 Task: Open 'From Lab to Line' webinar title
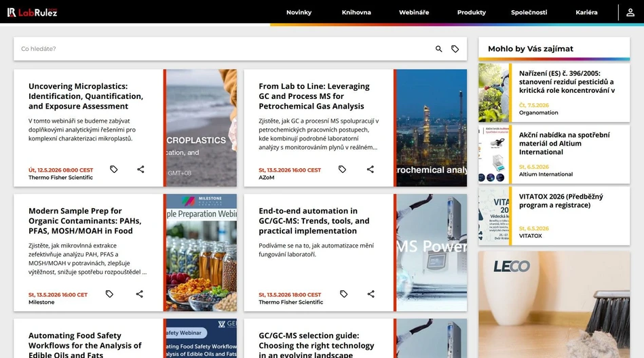click(x=314, y=96)
